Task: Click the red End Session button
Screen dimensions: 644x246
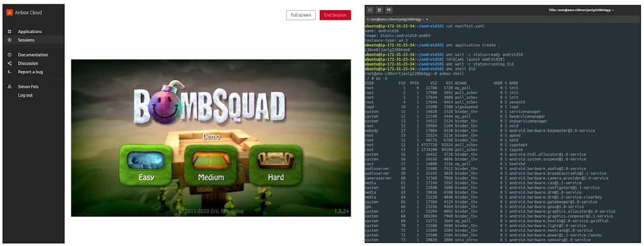Action: point(335,15)
